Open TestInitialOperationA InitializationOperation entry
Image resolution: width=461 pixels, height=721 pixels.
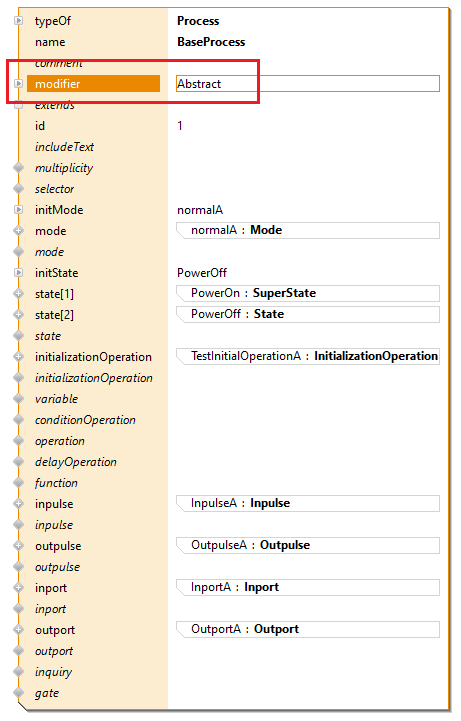tap(308, 356)
